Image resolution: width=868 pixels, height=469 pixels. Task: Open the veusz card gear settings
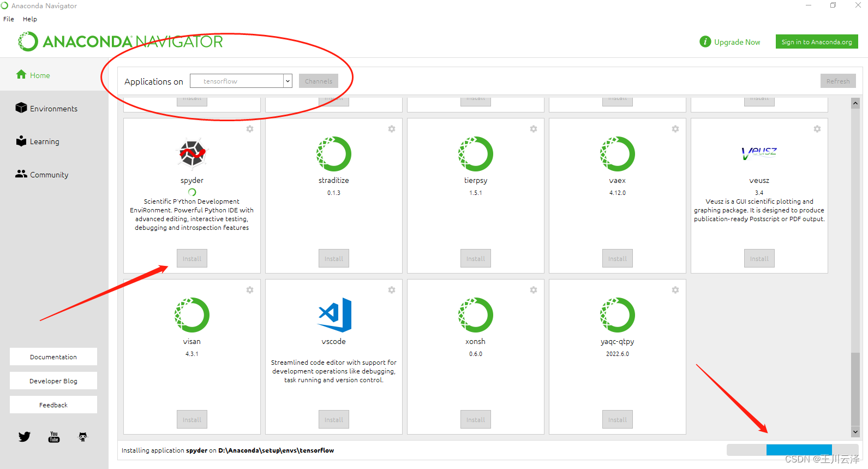coord(817,129)
